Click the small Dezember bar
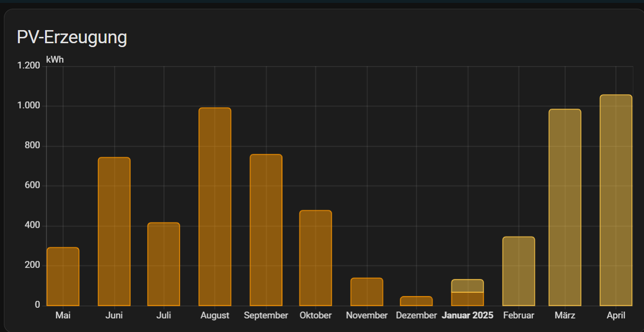Image resolution: width=644 pixels, height=332 pixels. tap(416, 301)
